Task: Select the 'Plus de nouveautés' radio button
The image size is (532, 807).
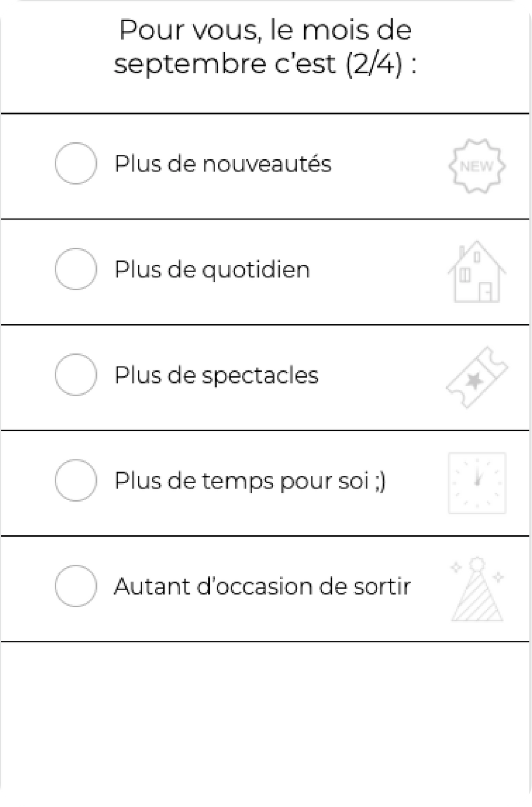Action: [76, 163]
